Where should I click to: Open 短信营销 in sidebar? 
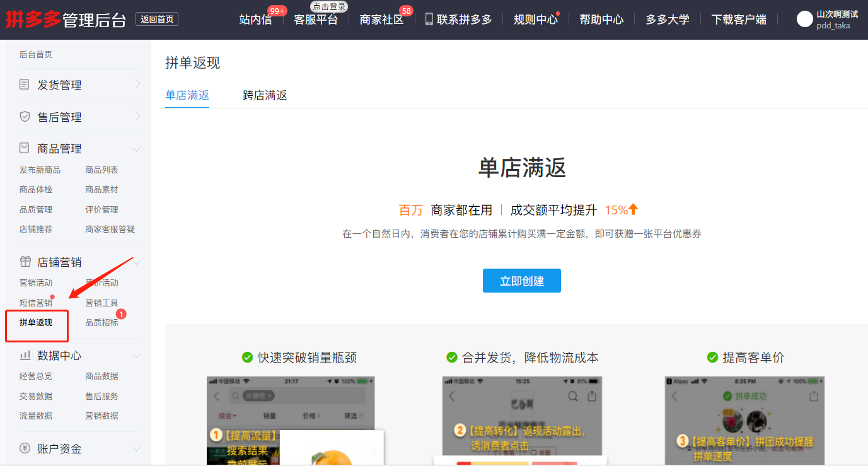(x=36, y=303)
